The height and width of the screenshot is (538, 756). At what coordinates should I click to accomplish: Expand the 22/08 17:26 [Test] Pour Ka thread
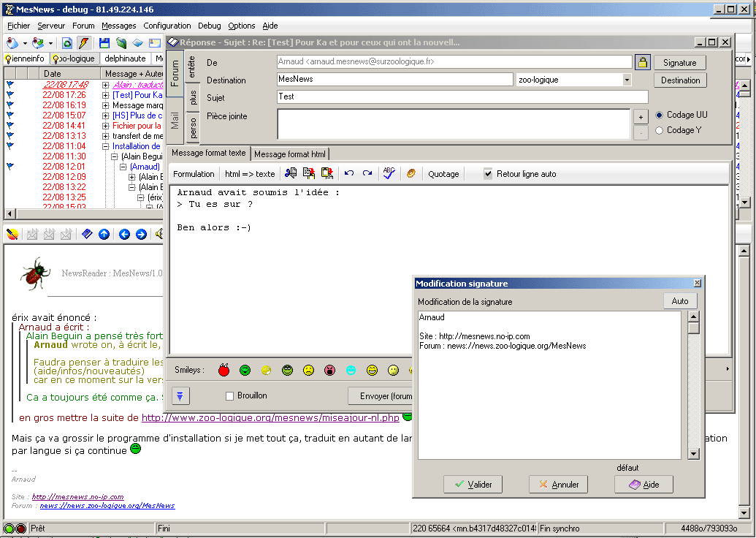(106, 95)
